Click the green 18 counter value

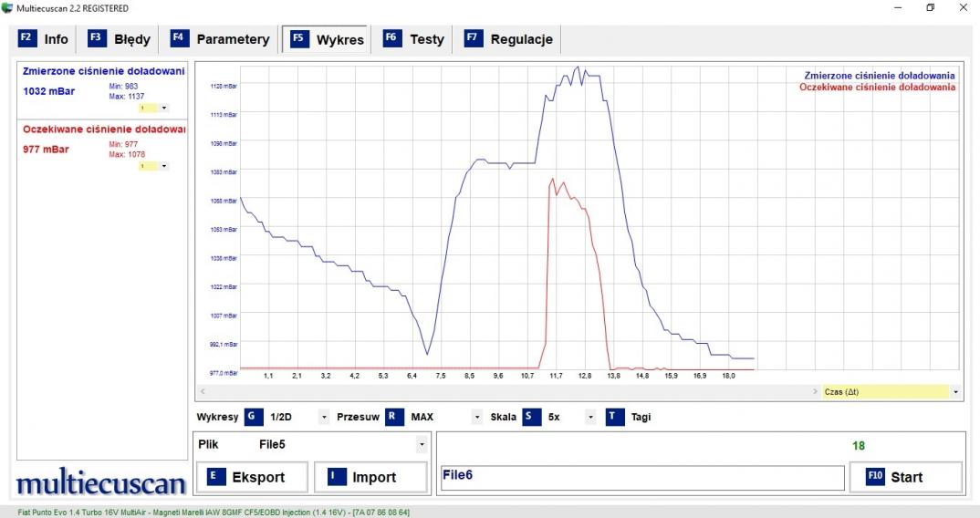(x=858, y=446)
